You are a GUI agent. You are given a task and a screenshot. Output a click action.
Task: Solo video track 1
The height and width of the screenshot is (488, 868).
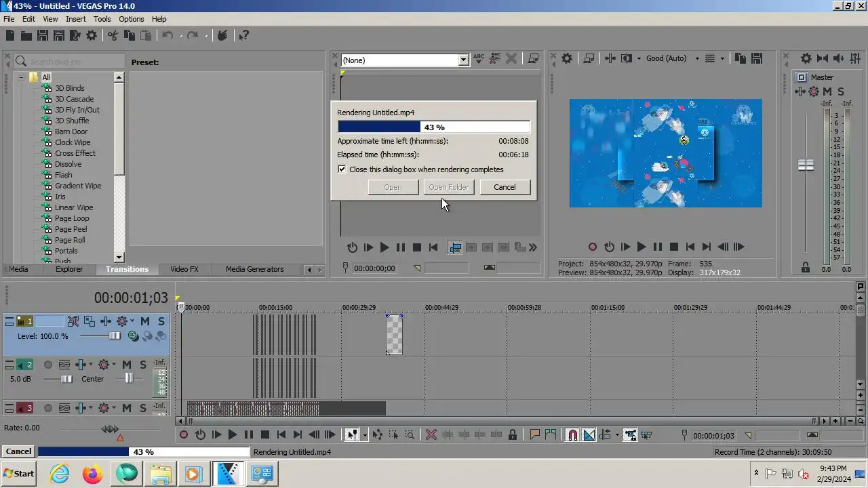pos(161,321)
